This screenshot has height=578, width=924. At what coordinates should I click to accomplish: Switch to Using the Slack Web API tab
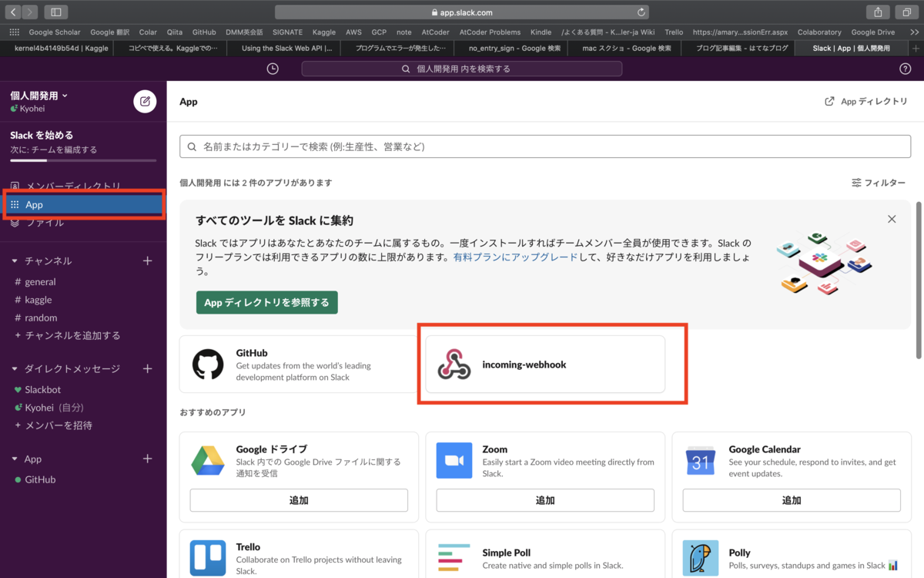[x=285, y=48]
